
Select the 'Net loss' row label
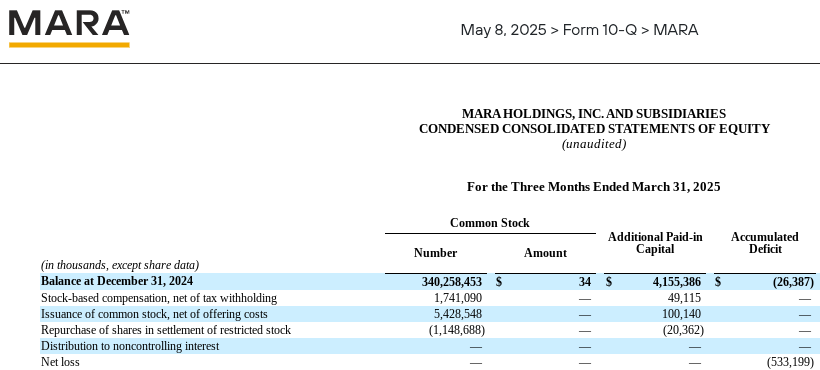[x=60, y=362]
